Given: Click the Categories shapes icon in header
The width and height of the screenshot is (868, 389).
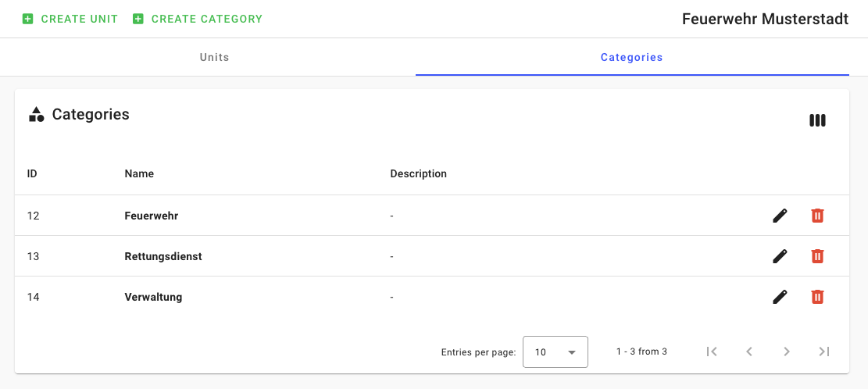Looking at the screenshot, I should 36,115.
